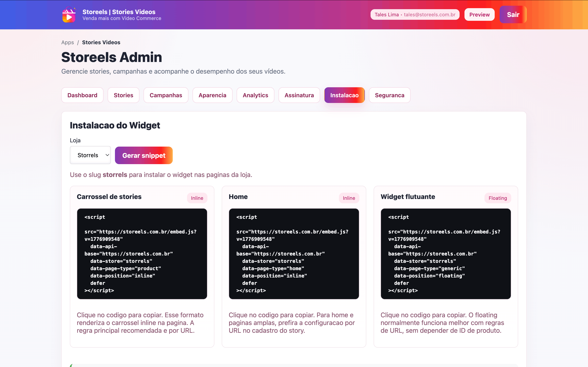Click the Inline badge on Carrossel card
Screen dimensions: 588x367
tap(197, 198)
